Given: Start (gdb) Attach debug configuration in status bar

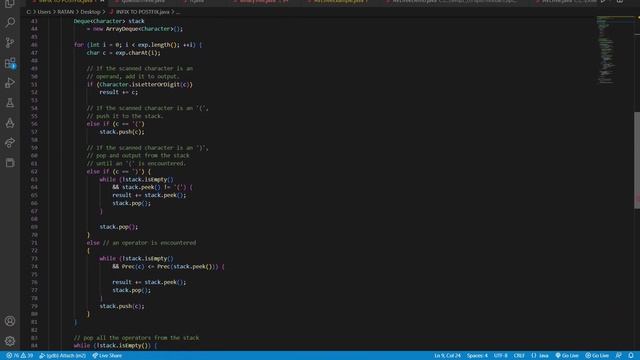Looking at the screenshot, I should coord(62,356).
